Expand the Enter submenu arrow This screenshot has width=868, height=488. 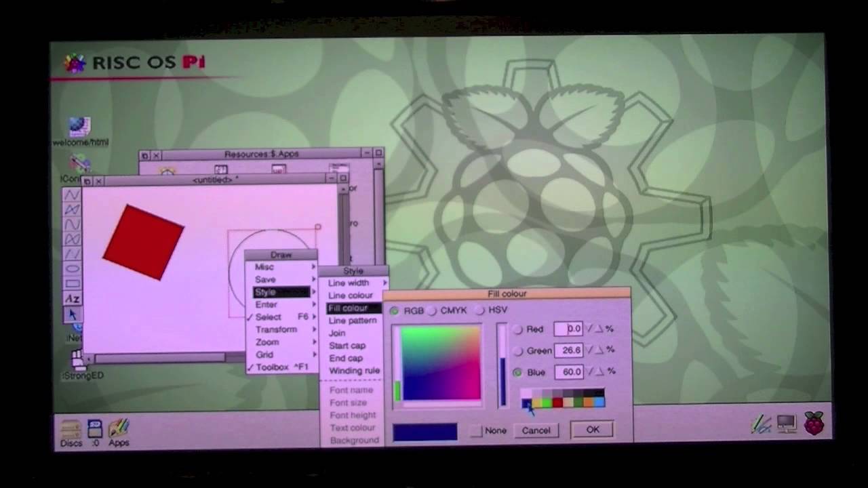313,304
